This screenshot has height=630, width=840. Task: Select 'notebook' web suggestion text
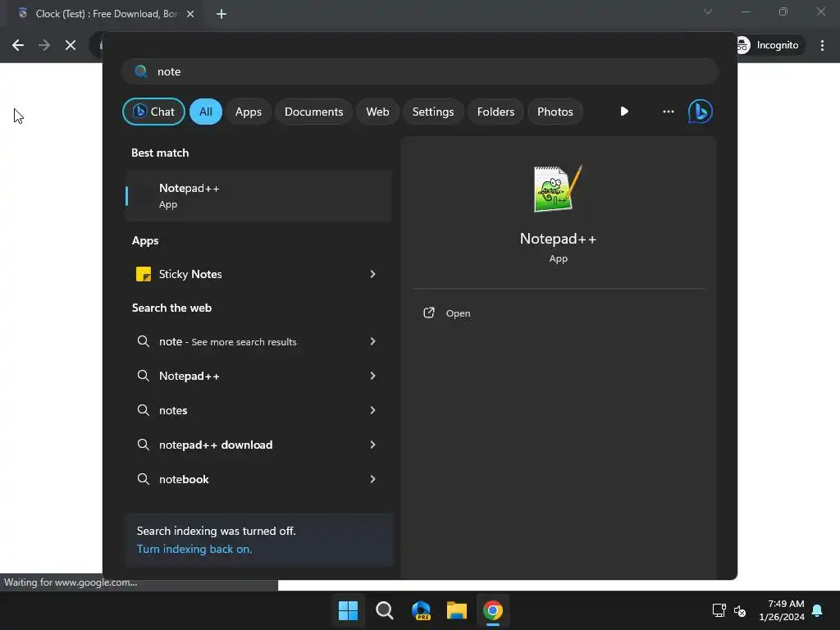point(184,479)
